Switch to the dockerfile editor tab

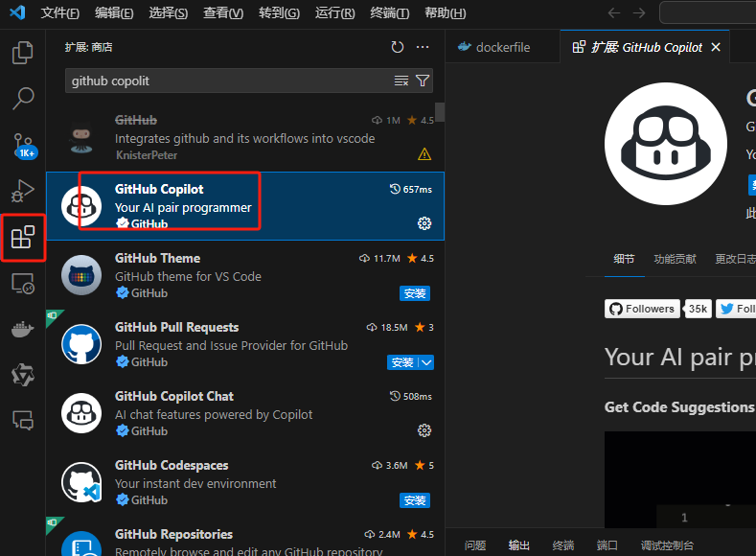tap(502, 47)
